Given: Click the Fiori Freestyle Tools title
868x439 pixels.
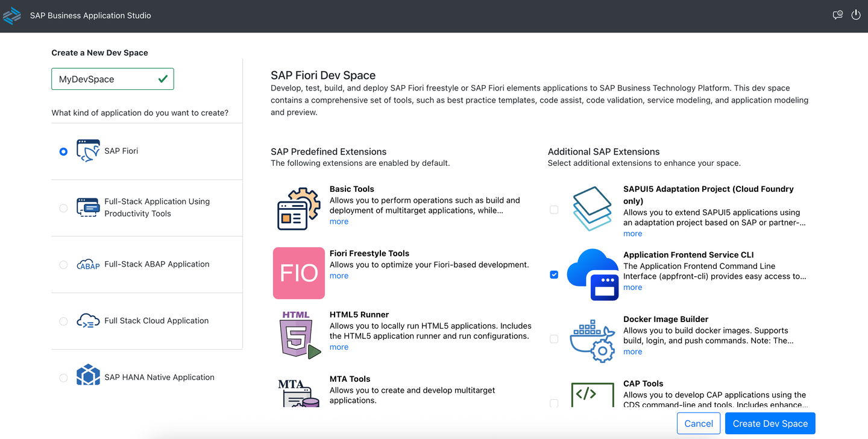Looking at the screenshot, I should (370, 253).
